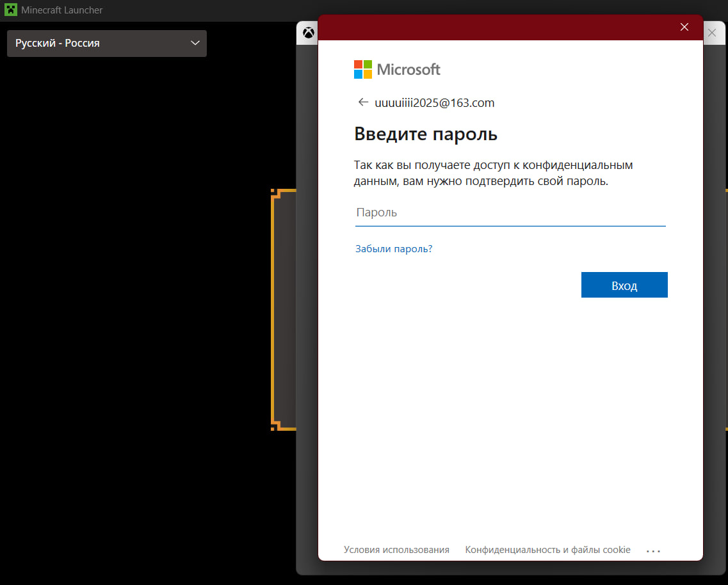This screenshot has width=728, height=585.
Task: Click the Xbox logo icon
Action: [x=308, y=33]
